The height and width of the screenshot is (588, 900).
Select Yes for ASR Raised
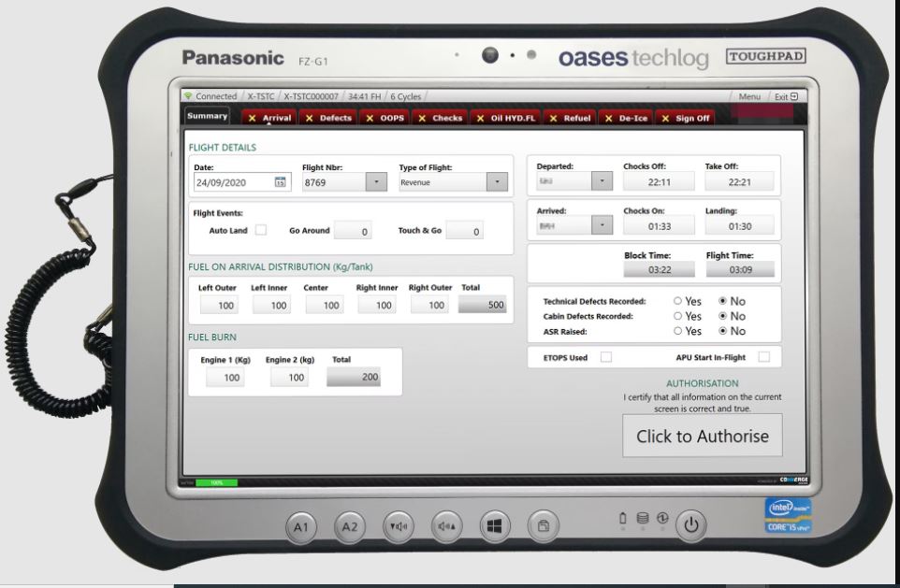(678, 330)
